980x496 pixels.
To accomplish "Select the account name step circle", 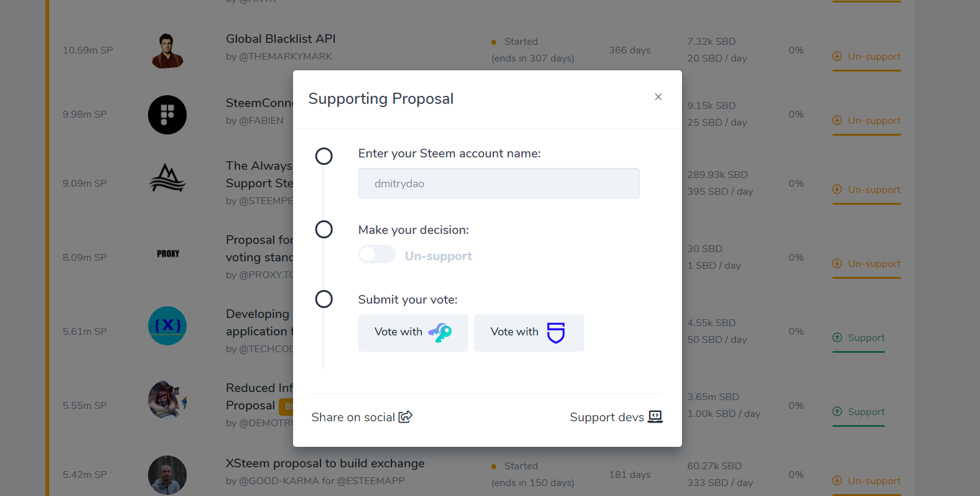I will click(324, 156).
